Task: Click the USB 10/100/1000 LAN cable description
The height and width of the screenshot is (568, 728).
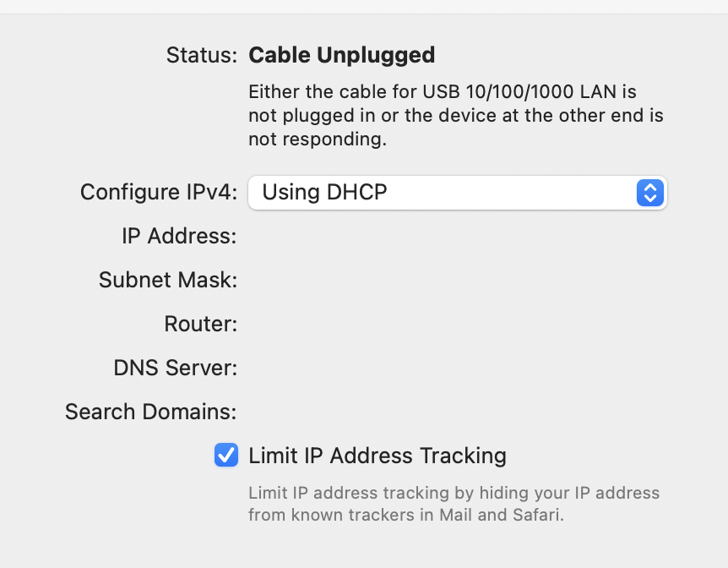Action: click(x=455, y=115)
